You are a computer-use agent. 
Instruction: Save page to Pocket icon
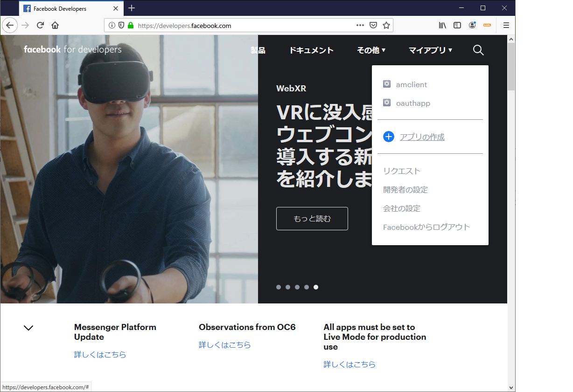pos(373,25)
